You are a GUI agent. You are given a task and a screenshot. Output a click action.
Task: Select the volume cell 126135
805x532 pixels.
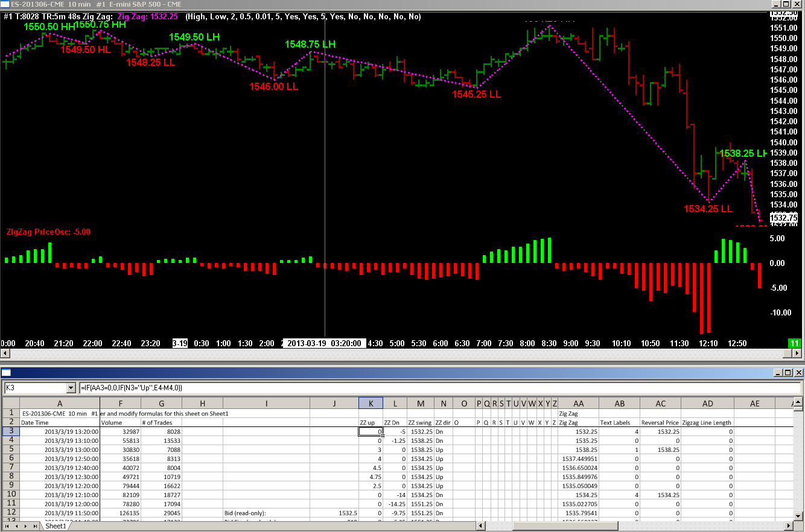121,513
